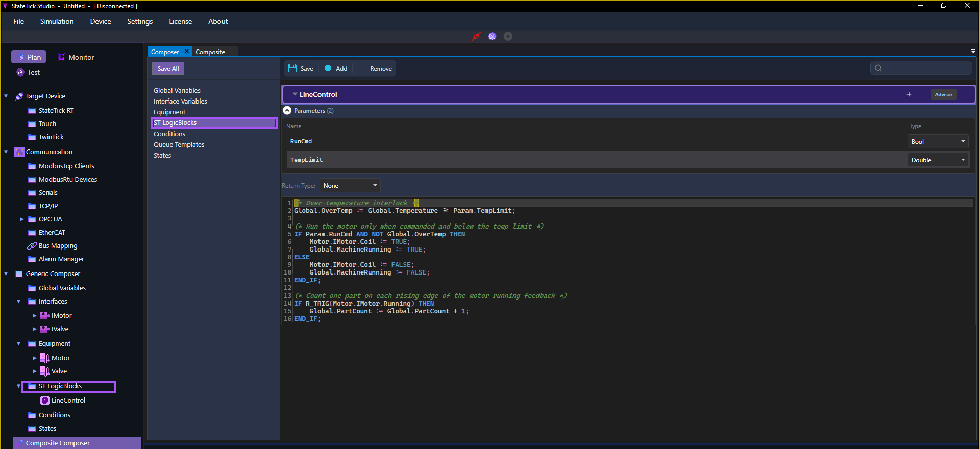Screen dimensions: 980x449
Task: Focus the search input field
Action: click(921, 68)
